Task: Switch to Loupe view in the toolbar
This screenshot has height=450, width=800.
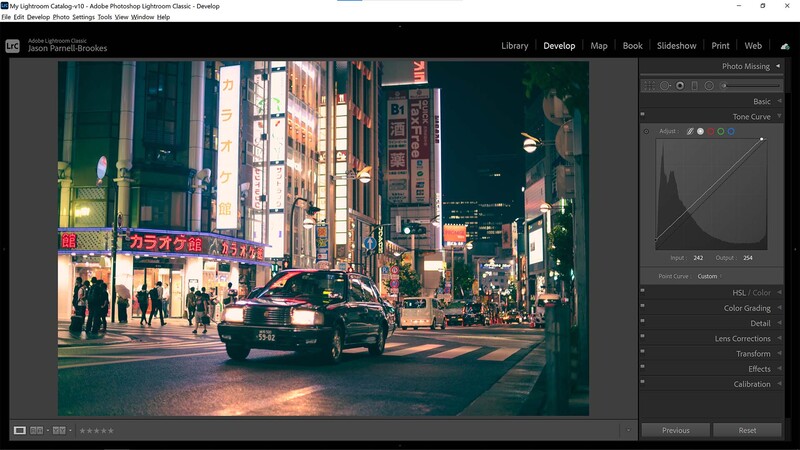Action: click(x=19, y=431)
